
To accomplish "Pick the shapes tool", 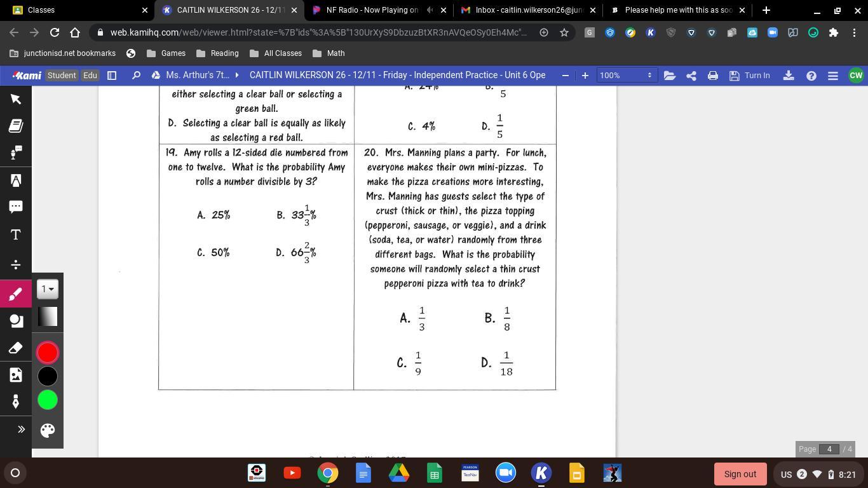I will pyautogui.click(x=16, y=321).
